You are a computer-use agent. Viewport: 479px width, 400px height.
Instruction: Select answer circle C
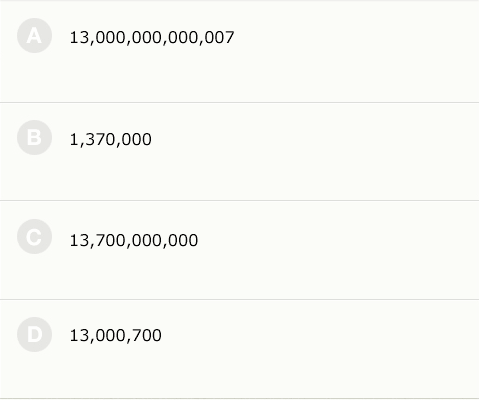tap(34, 237)
